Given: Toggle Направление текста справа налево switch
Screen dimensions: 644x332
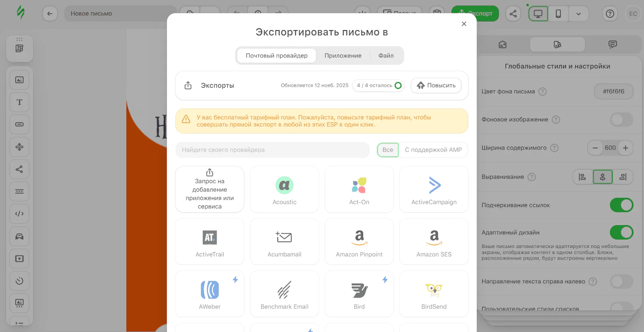Looking at the screenshot, I should click(621, 281).
